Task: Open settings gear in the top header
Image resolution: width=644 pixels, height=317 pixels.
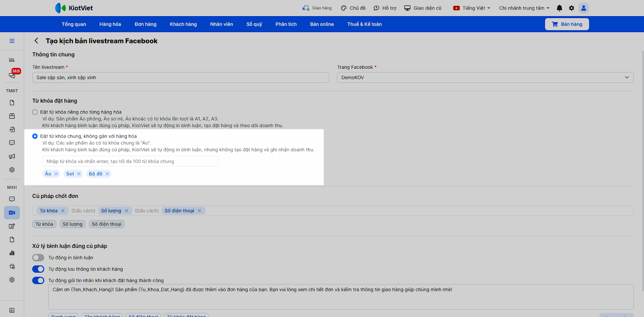Action: (572, 8)
